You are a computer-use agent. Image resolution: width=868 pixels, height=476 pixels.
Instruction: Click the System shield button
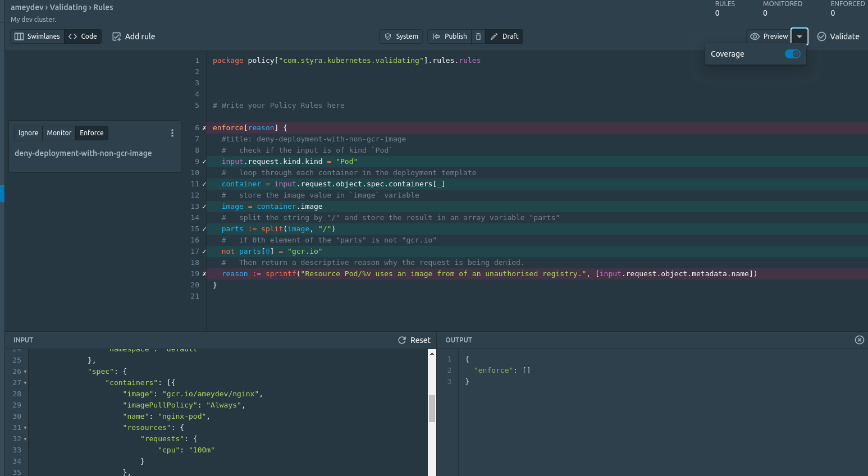pyautogui.click(x=401, y=36)
